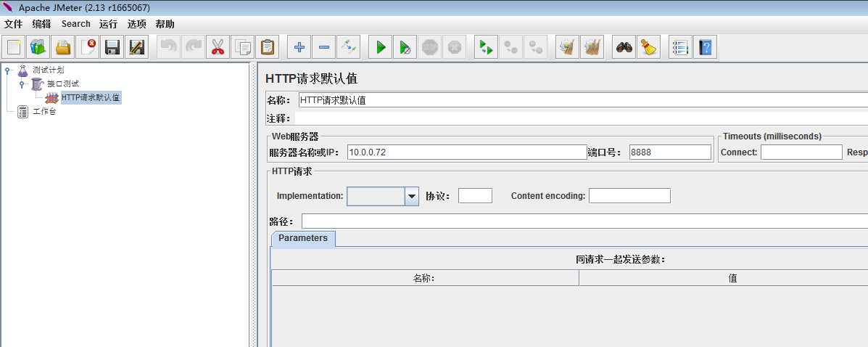Click Remote shutdown all icon
Image resolution: width=868 pixels, height=347 pixels.
click(x=535, y=47)
